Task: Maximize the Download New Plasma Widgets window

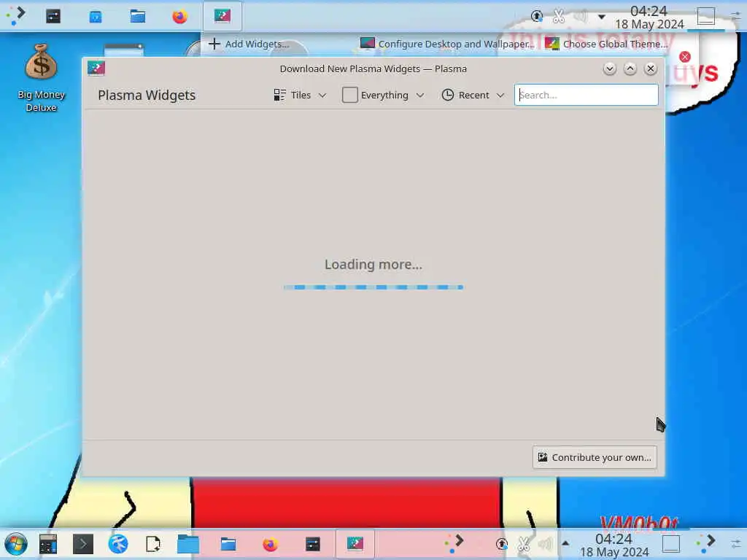Action: 630,69
